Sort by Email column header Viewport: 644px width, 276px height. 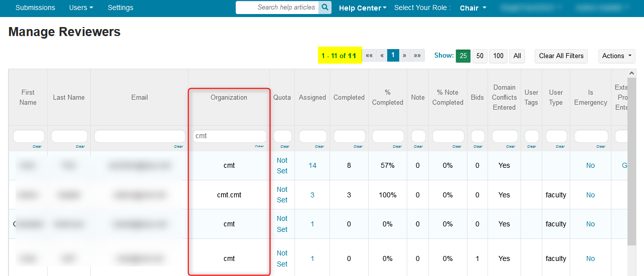click(139, 97)
